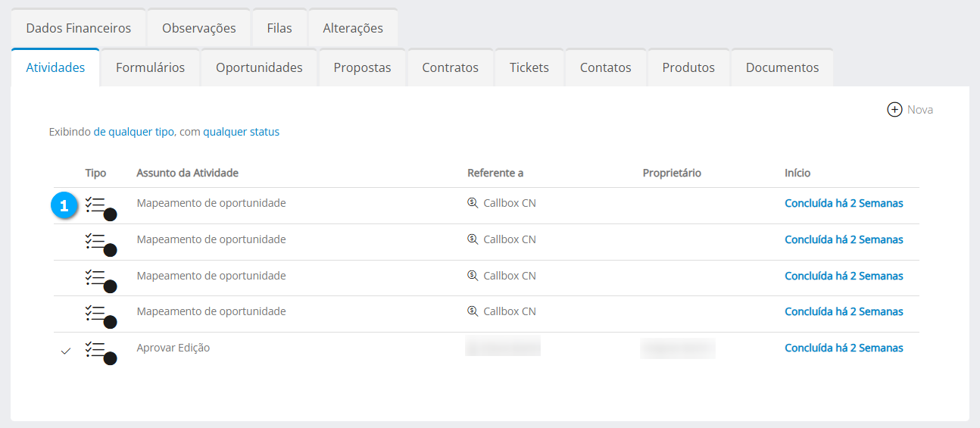This screenshot has width=980, height=428.
Task: Click the blue step marker numbered 1
Action: click(x=64, y=205)
